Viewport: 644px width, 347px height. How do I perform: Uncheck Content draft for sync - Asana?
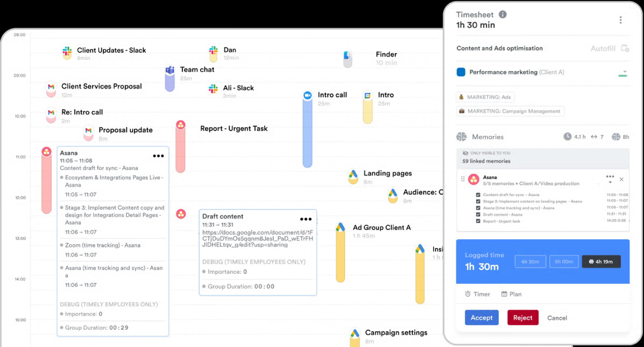pos(478,195)
